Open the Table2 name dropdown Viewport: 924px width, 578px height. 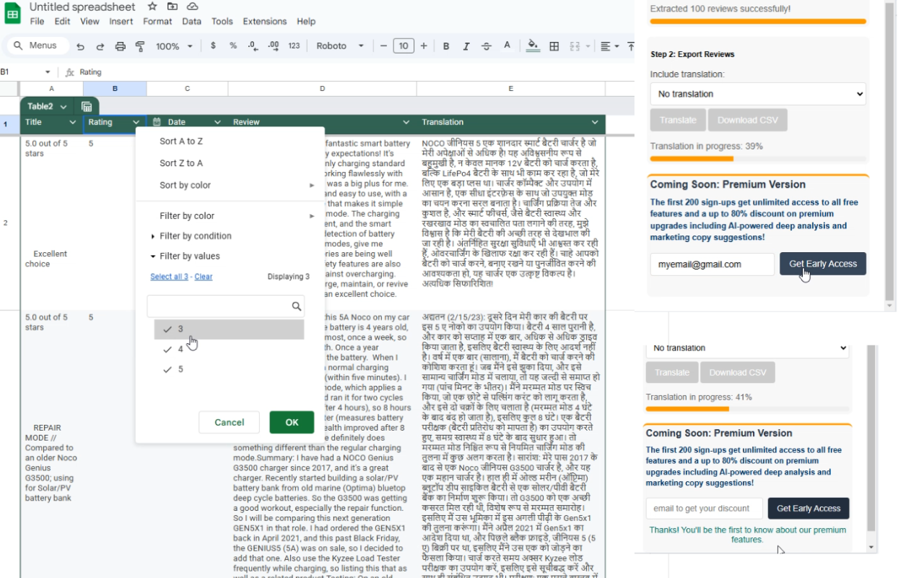[64, 107]
